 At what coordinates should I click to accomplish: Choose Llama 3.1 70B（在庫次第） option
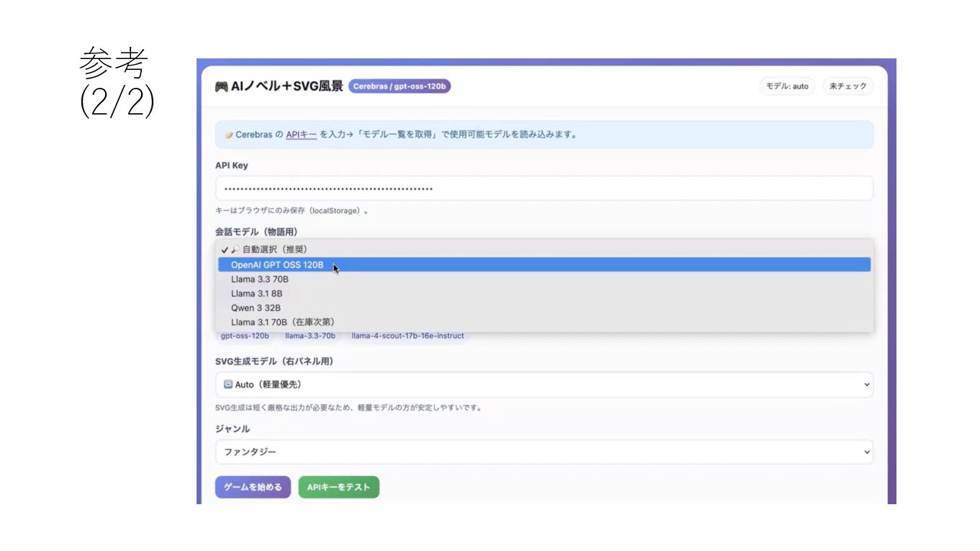click(x=544, y=322)
